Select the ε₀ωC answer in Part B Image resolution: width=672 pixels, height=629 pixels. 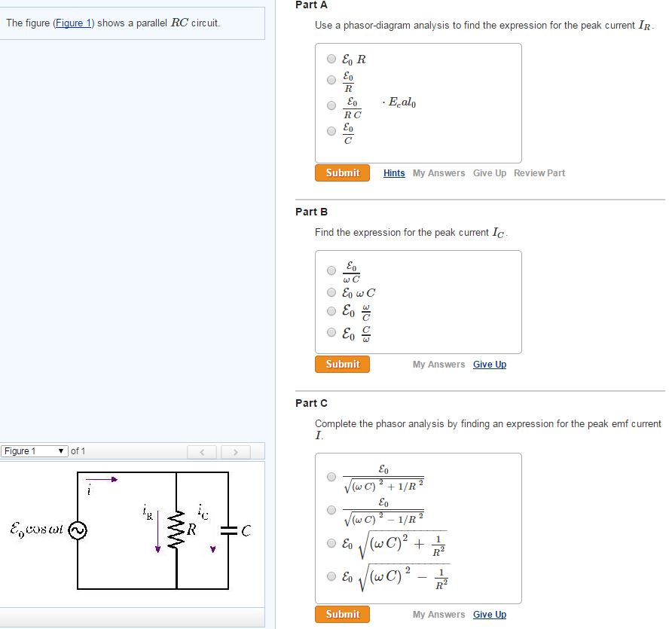point(331,292)
